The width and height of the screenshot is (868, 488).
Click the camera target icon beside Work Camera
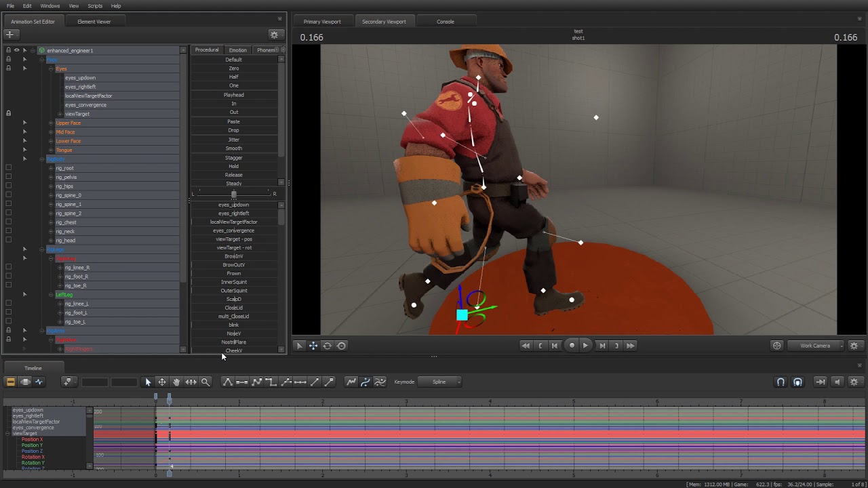[x=777, y=346]
